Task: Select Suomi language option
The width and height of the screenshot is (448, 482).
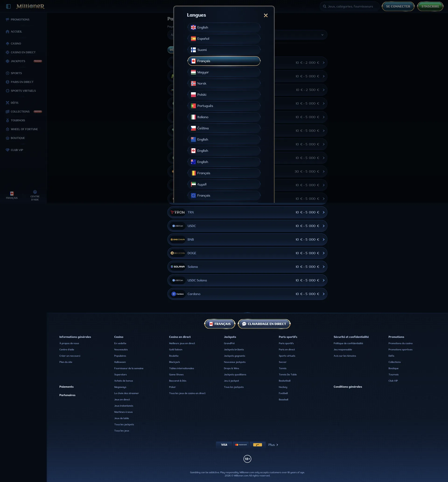Action: pos(224,50)
